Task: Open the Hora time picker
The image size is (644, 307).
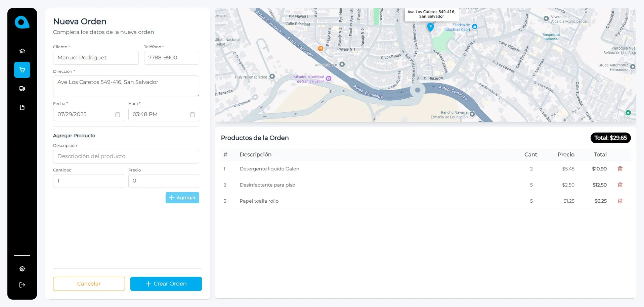Action: (x=192, y=114)
